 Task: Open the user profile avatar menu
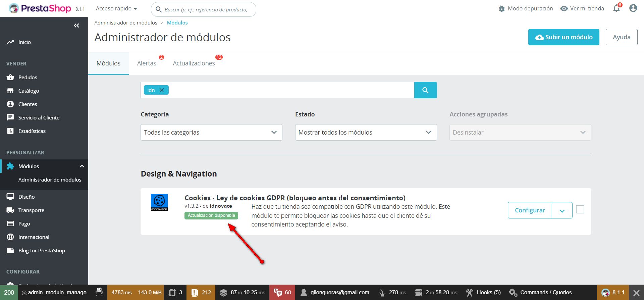(x=633, y=8)
